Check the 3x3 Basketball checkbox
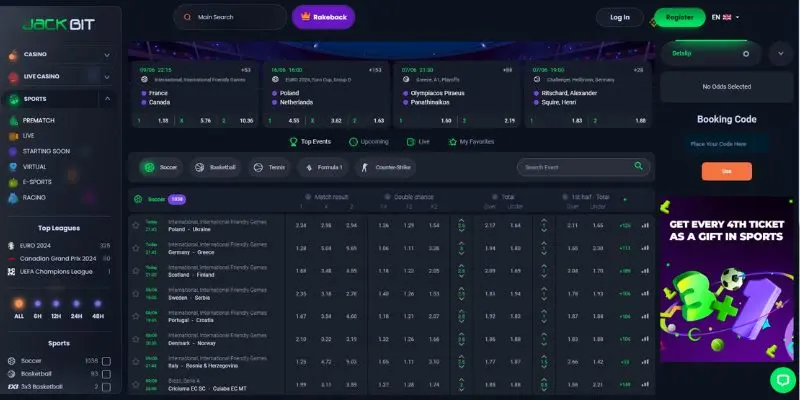 [x=106, y=387]
